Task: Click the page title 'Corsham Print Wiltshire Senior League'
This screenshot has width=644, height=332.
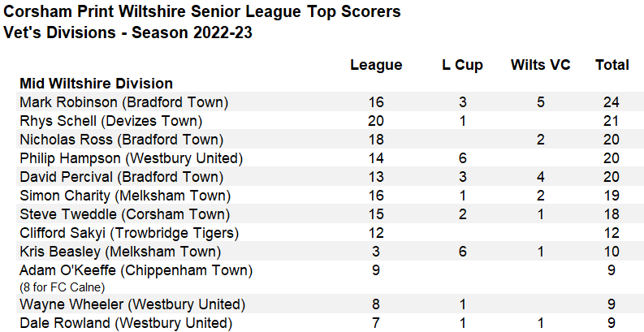Action: tap(152, 11)
